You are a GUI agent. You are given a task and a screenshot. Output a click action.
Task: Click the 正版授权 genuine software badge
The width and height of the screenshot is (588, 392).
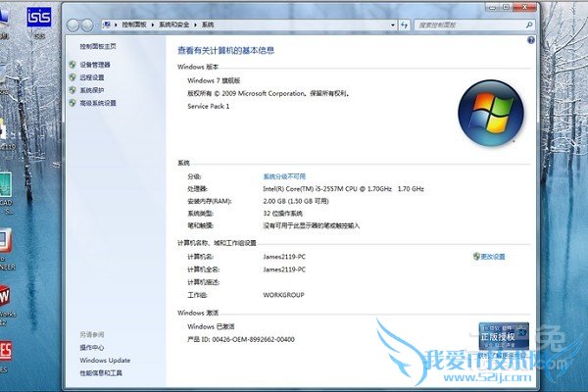[504, 336]
